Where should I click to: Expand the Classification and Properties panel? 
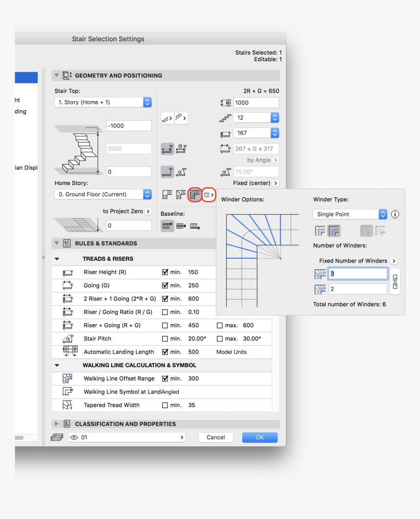[57, 424]
